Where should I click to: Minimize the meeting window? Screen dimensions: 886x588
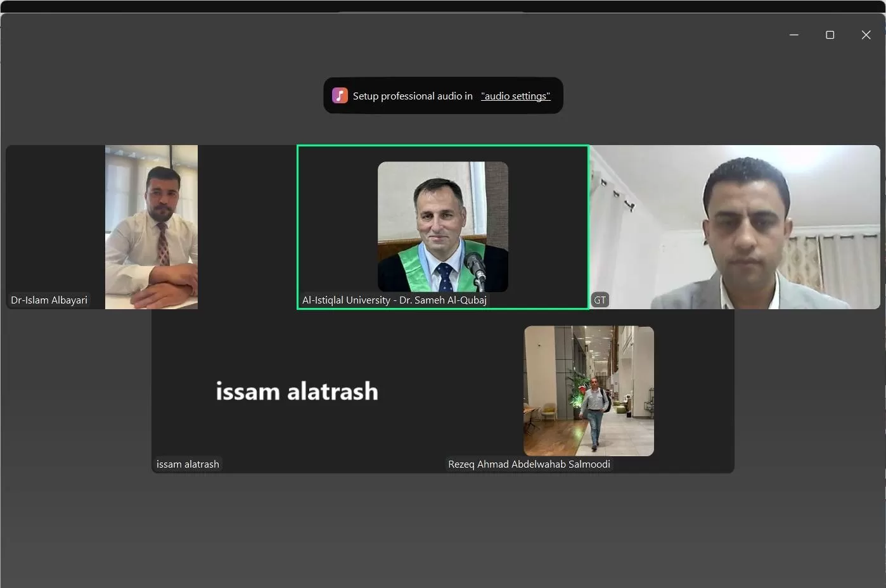coord(793,35)
